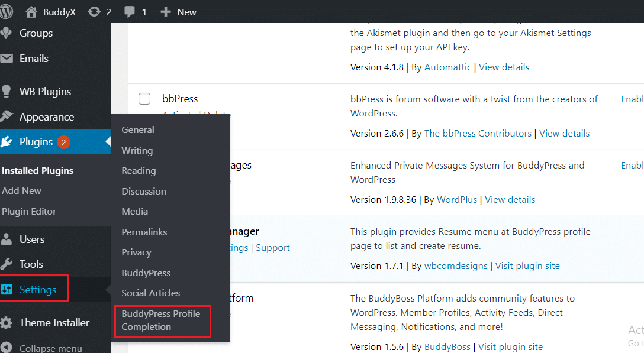Open the BuddyX site home icon

tap(31, 12)
